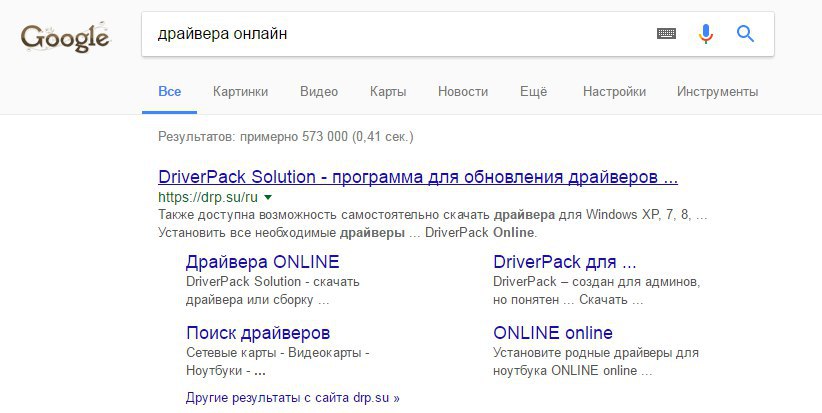The image size is (822, 413).
Task: Select the Все tab
Action: point(169,92)
